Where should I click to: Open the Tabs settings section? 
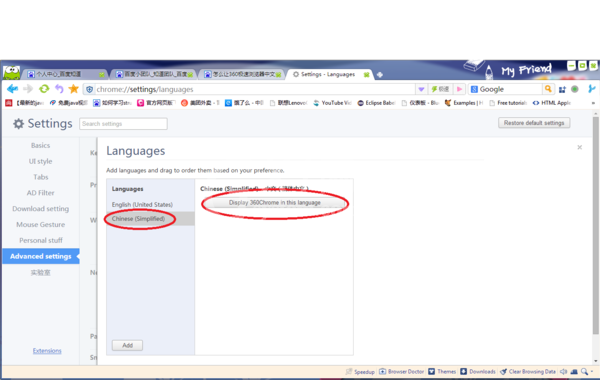click(41, 177)
